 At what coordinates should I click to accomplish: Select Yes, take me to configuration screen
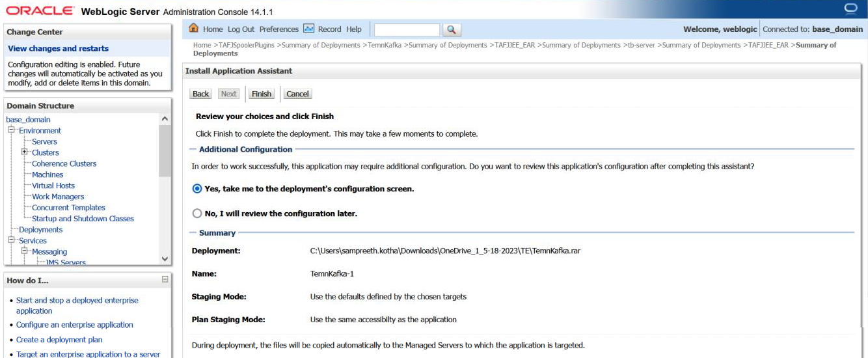[x=197, y=189]
